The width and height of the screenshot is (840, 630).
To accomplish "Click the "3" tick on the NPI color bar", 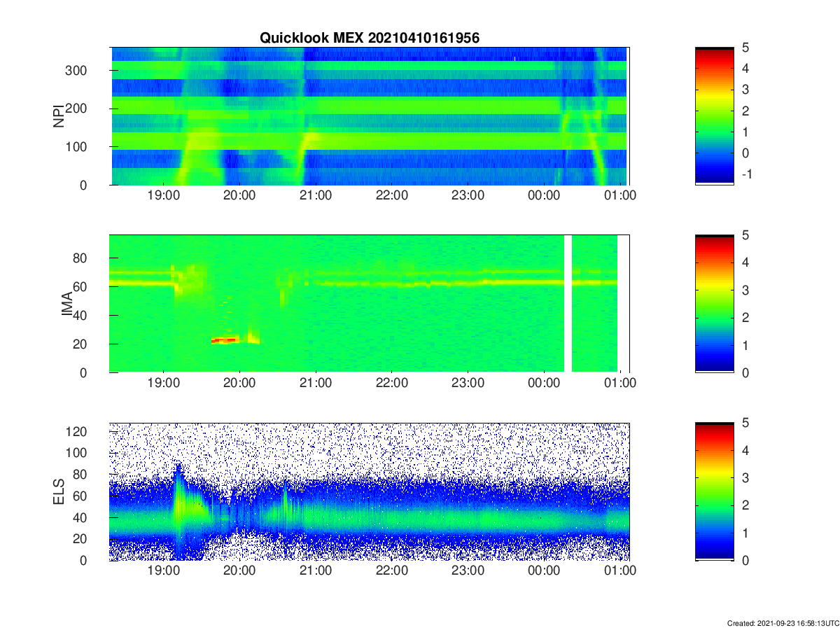I will pyautogui.click(x=745, y=90).
